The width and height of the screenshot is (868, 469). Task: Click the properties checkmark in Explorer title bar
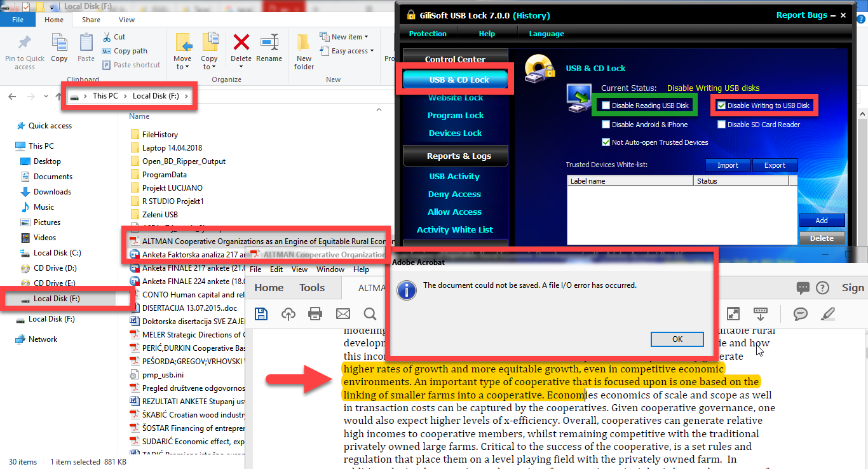[26, 7]
